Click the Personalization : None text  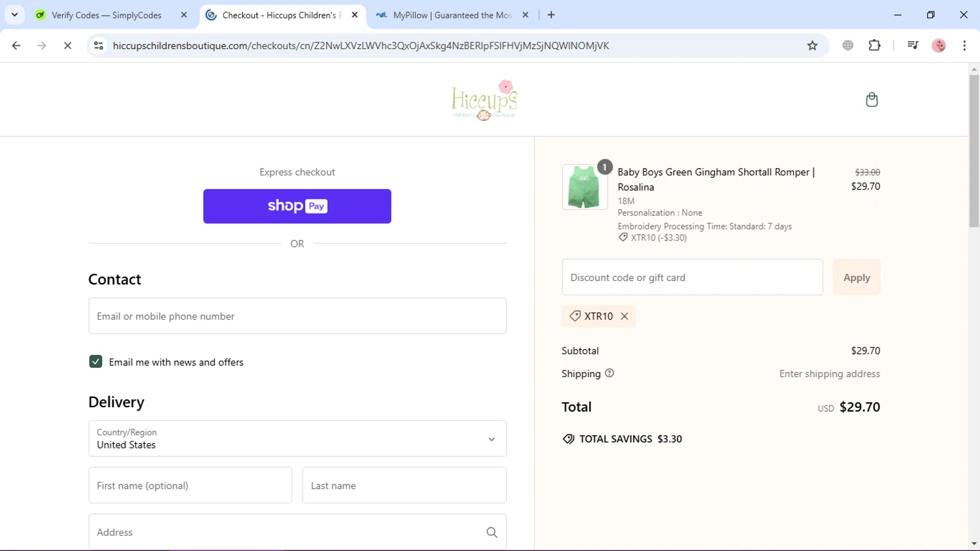[660, 213]
